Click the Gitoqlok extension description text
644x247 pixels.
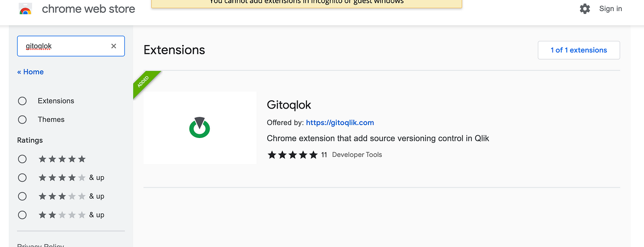[378, 138]
